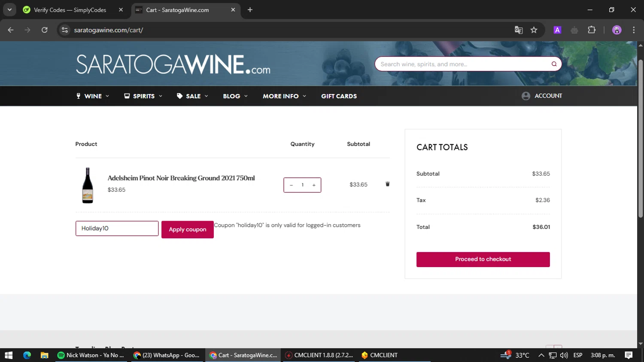This screenshot has width=644, height=362.
Task: Open Chrome profile avatar
Action: click(617, 30)
